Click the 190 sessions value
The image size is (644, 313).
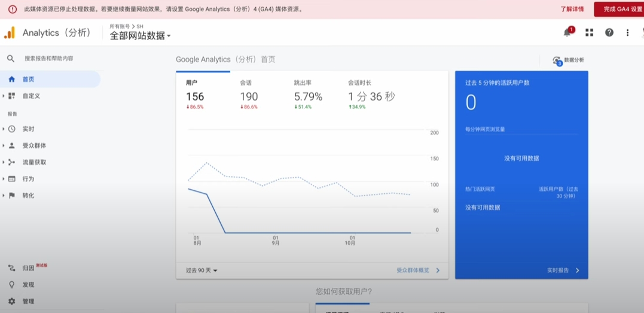[x=249, y=97]
